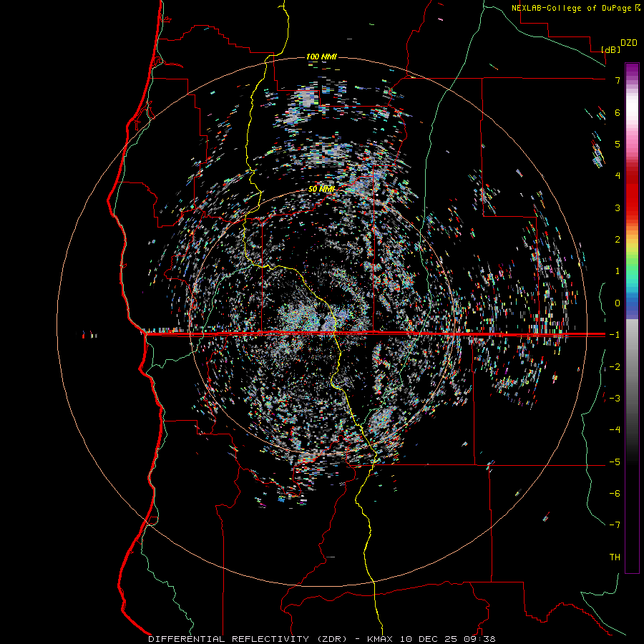Click the 4 value on the color scale

click(x=618, y=176)
